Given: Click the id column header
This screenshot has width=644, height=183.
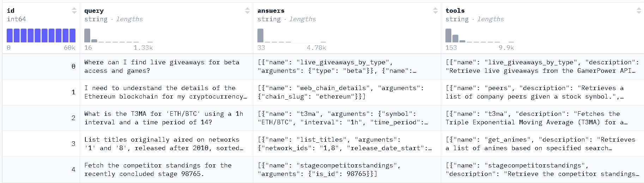Looking at the screenshot, I should (11, 11).
